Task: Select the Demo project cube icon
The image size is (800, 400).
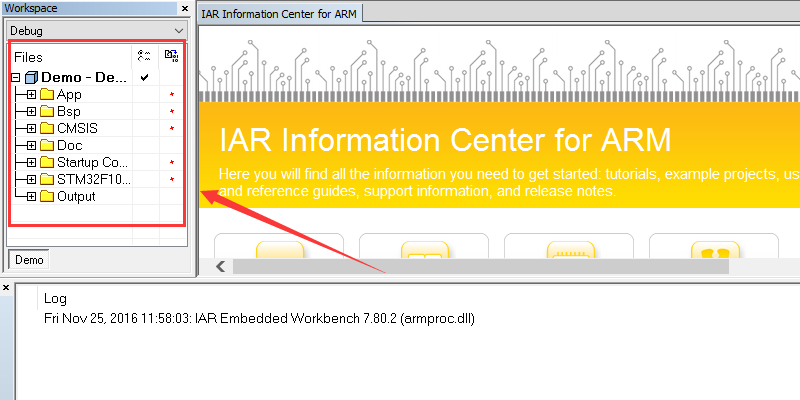Action: click(32, 78)
